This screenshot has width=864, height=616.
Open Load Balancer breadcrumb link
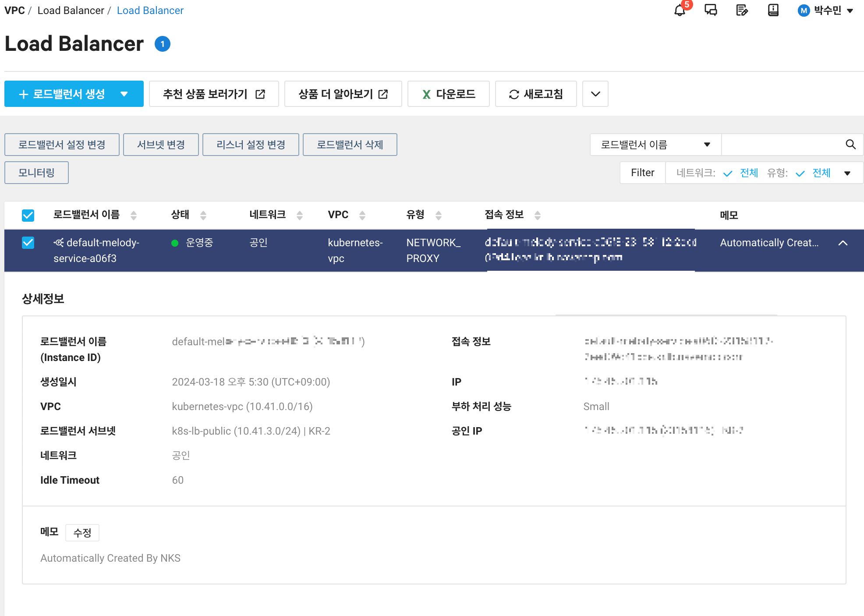pos(150,11)
